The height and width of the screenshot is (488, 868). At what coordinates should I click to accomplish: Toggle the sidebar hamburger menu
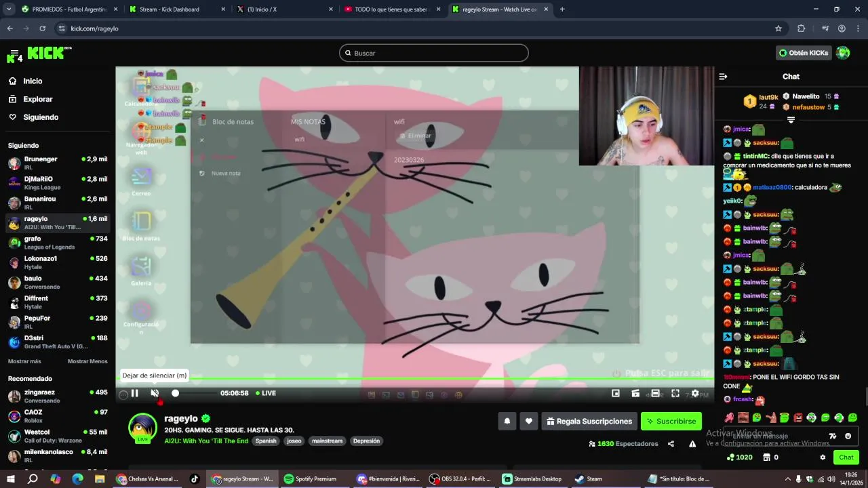pyautogui.click(x=14, y=53)
